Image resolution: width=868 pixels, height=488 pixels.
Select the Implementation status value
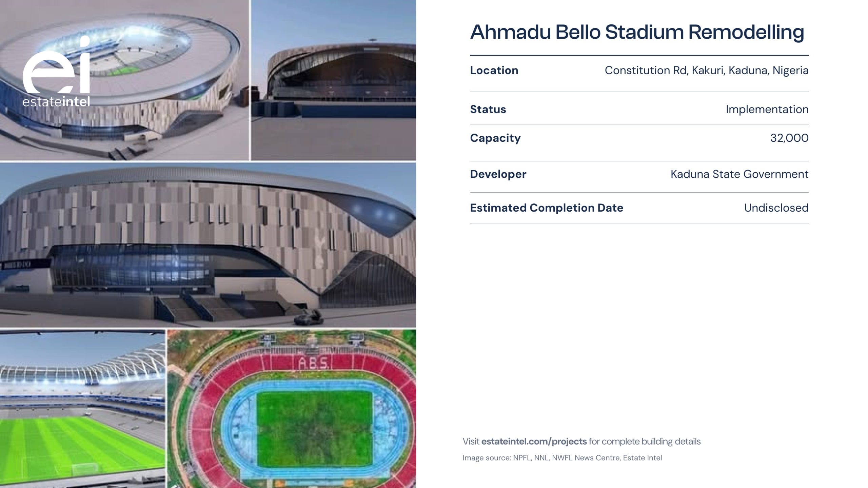click(x=767, y=109)
